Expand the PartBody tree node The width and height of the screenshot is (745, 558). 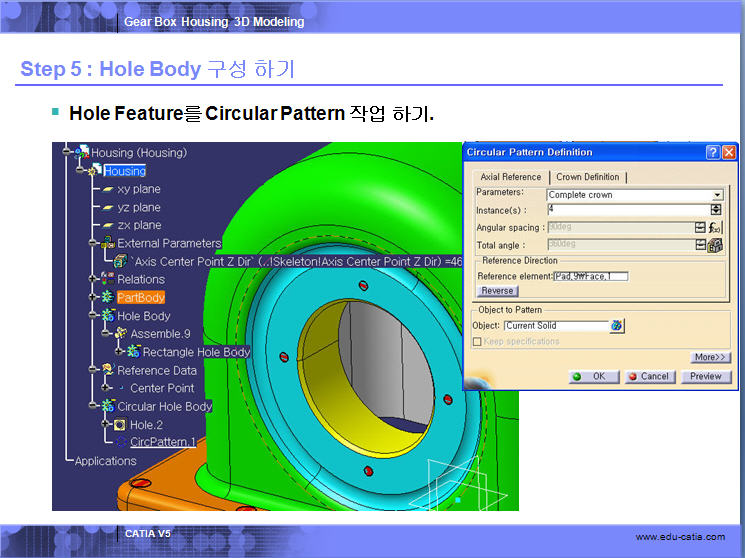tap(93, 297)
